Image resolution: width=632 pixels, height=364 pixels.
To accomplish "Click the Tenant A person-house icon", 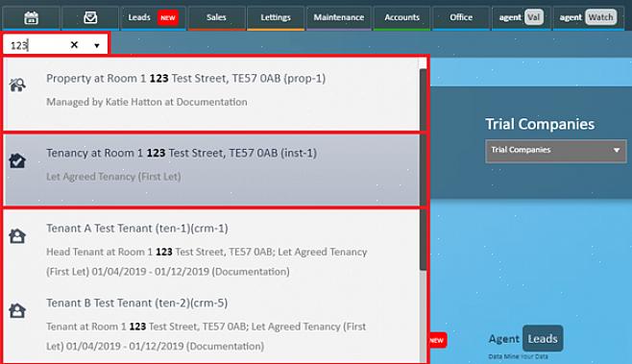I will [17, 236].
